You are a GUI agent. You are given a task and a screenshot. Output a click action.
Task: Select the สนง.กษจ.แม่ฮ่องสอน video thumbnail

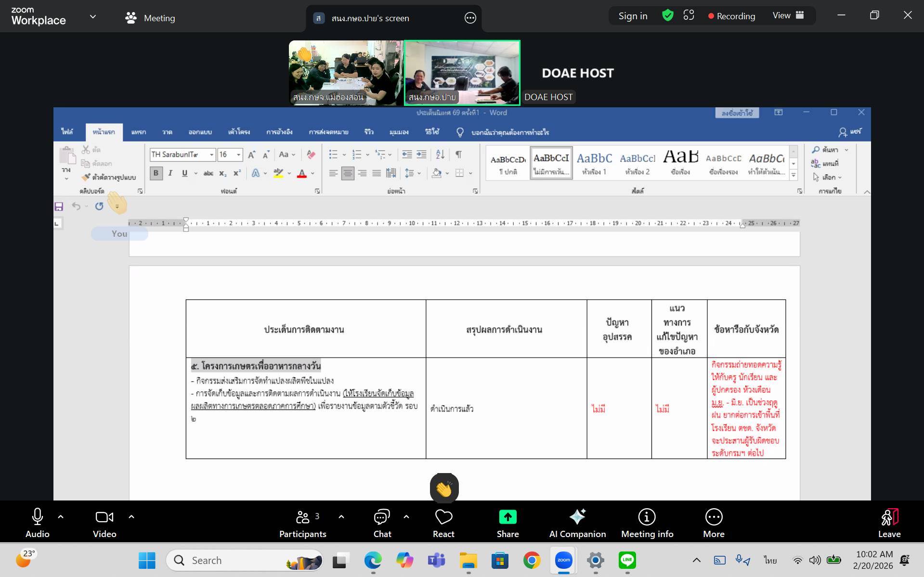pos(346,72)
